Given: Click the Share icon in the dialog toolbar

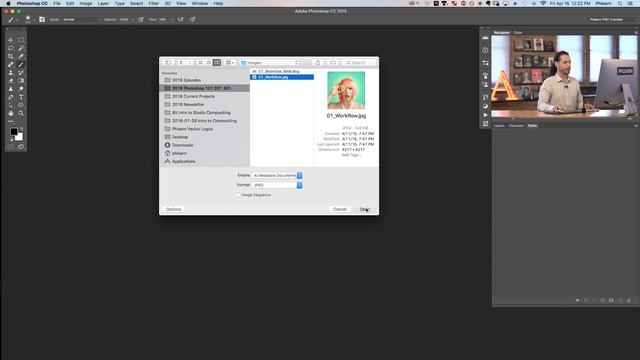Looking at the screenshot, I should (318, 62).
